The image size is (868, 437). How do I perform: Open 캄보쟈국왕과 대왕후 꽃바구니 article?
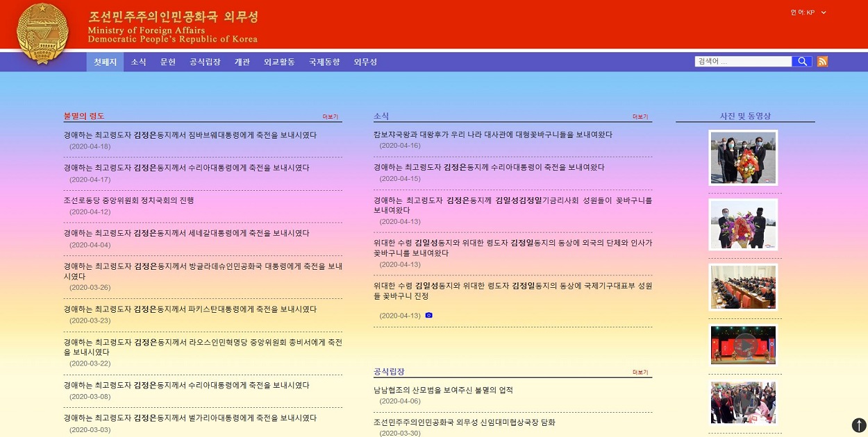(493, 135)
